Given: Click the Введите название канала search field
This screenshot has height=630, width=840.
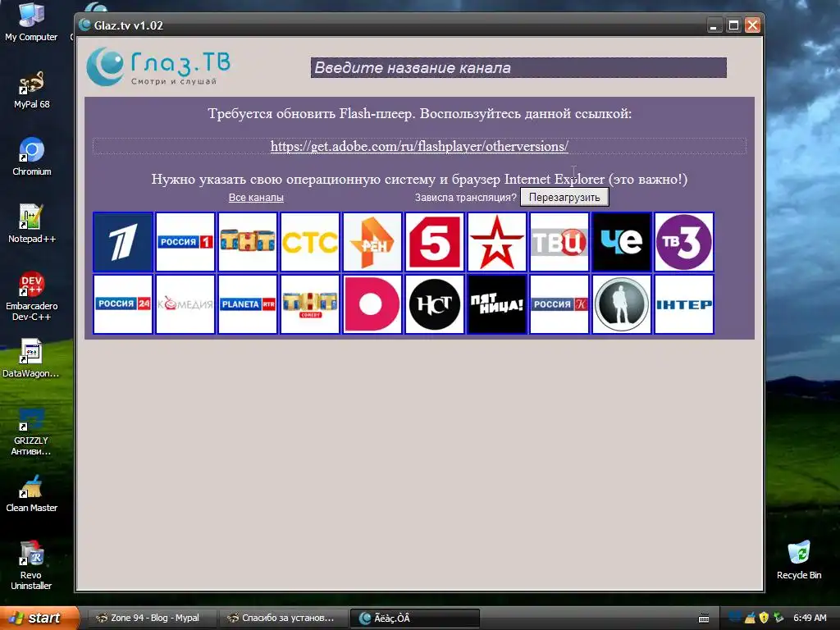Looking at the screenshot, I should [518, 67].
